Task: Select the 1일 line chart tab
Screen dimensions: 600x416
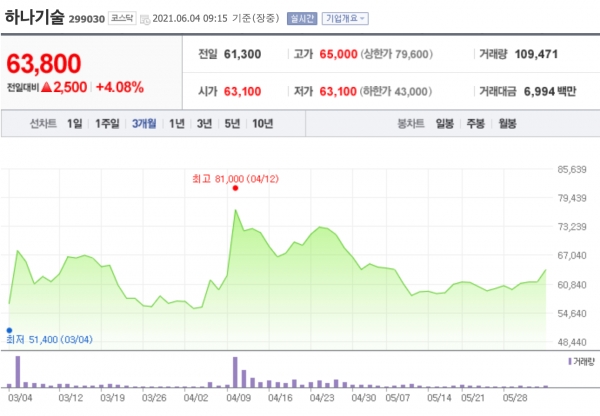Action: [75, 124]
